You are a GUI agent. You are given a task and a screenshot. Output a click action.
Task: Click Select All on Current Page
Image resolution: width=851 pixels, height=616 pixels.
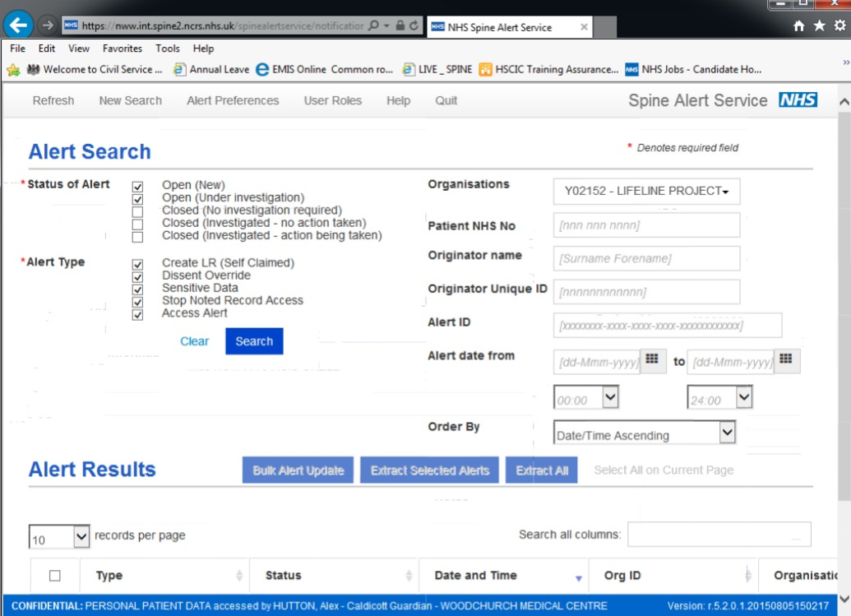click(x=664, y=470)
